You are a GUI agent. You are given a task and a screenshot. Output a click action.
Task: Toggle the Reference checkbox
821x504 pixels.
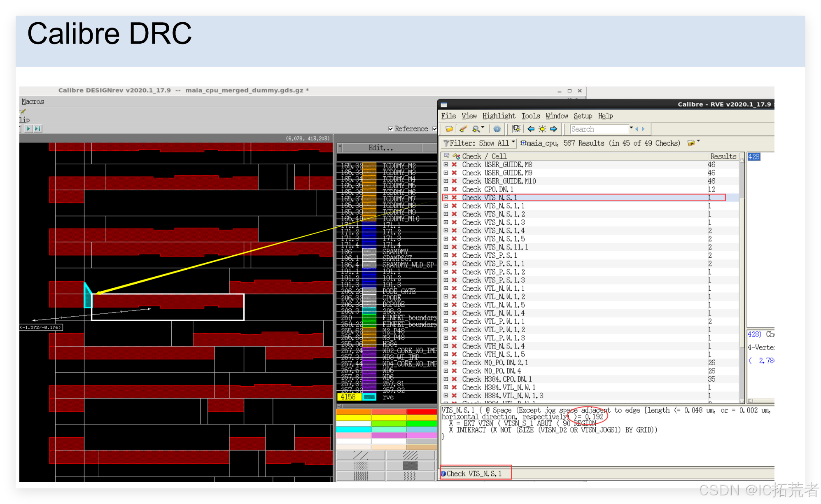click(391, 129)
